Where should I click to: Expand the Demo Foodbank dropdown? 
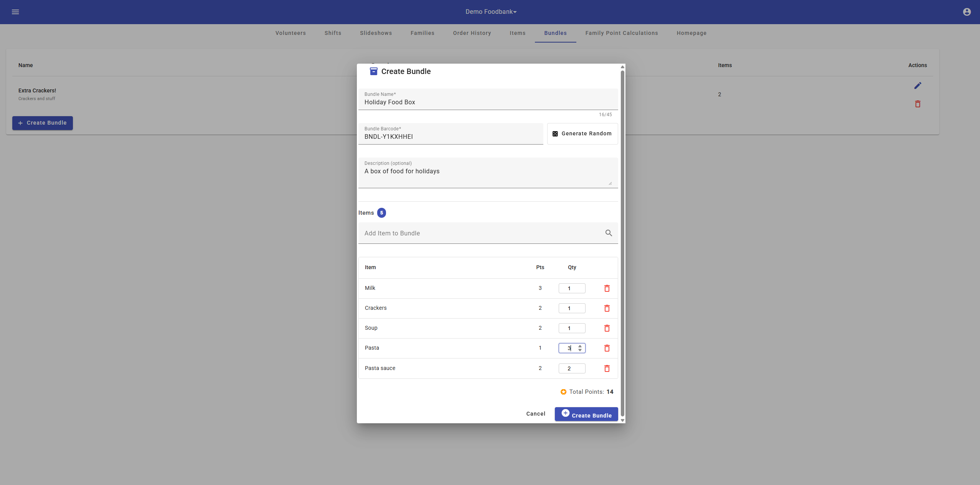pyautogui.click(x=491, y=12)
